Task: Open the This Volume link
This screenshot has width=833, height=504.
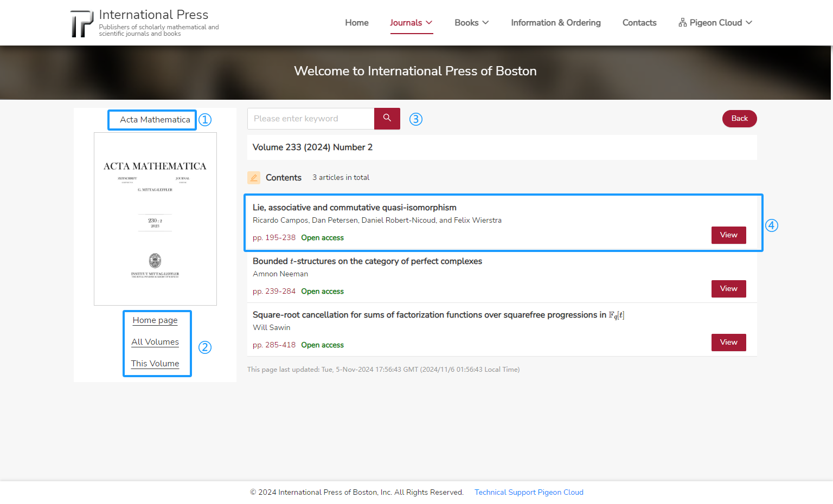Action: click(x=155, y=364)
